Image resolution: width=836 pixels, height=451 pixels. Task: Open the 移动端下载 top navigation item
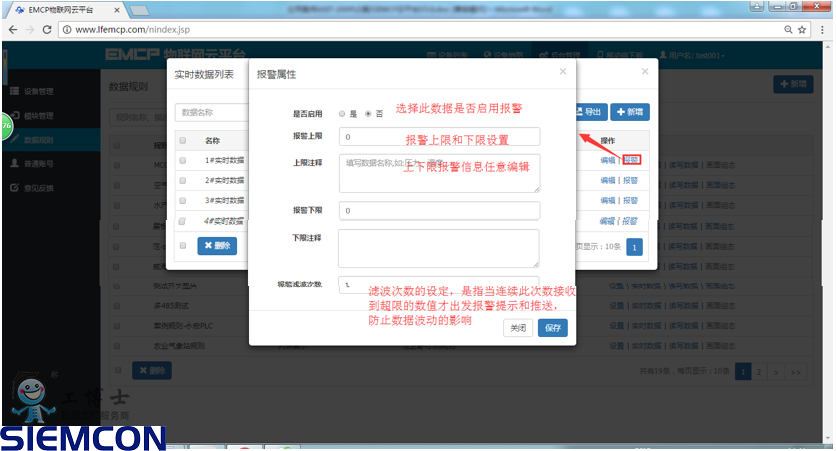[x=620, y=55]
